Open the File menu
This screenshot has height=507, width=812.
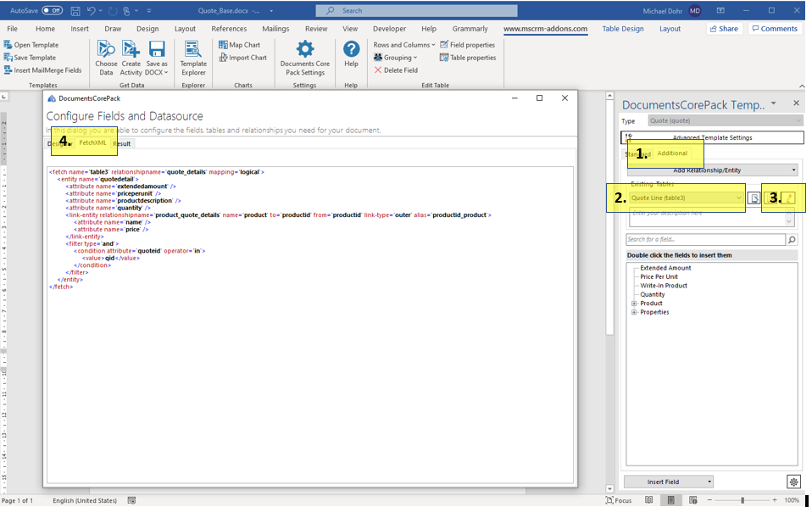tap(13, 29)
